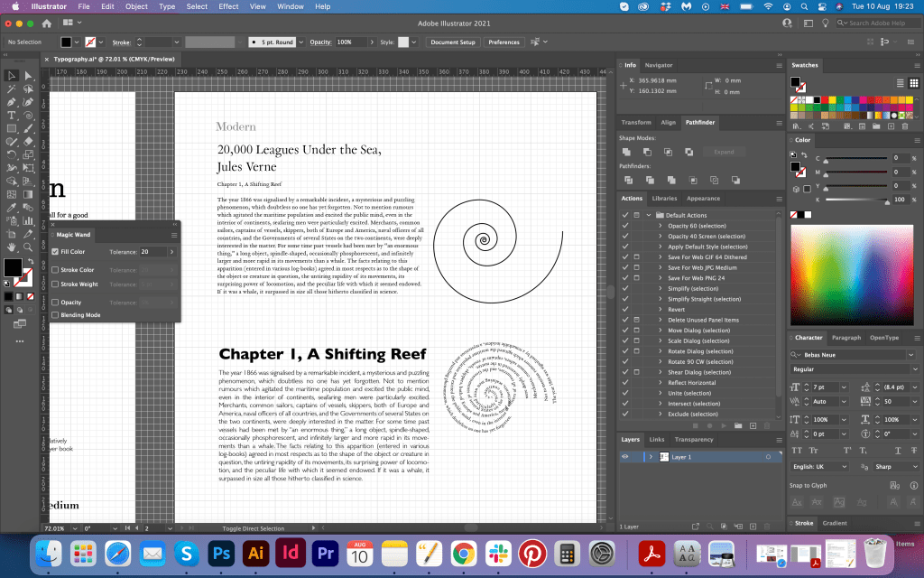Launch InDesign from the Dock
Screen dimensions: 924x578
(x=290, y=552)
